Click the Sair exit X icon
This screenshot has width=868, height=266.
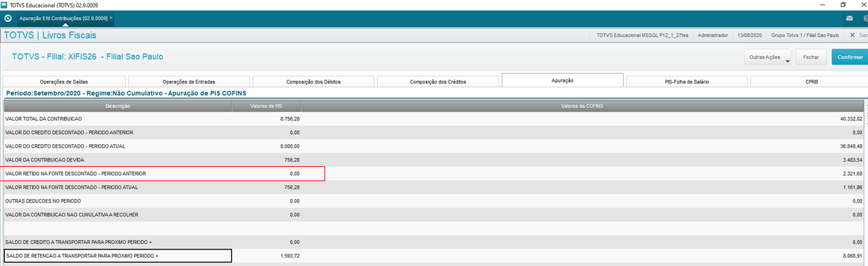pos(852,35)
